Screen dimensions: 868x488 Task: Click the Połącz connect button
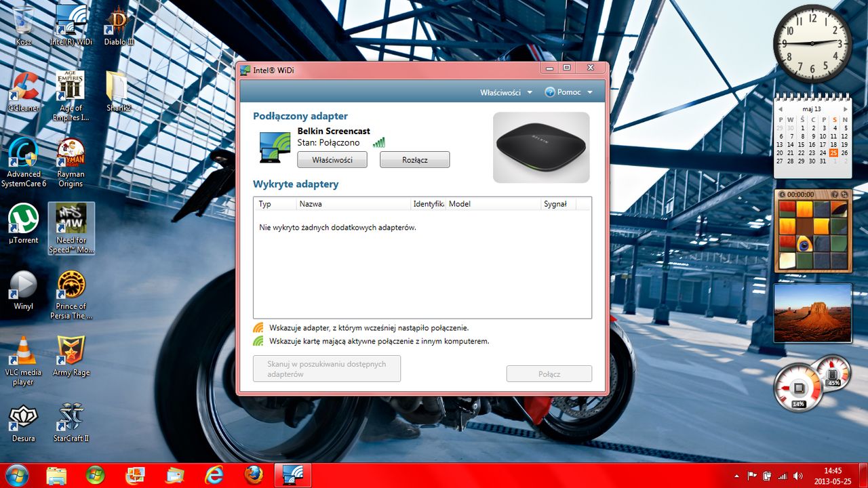click(x=549, y=373)
